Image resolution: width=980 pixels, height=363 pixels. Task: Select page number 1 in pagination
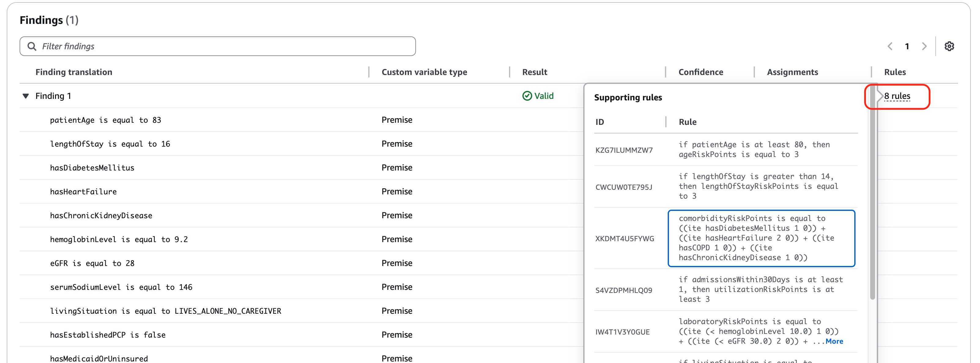coord(907,47)
